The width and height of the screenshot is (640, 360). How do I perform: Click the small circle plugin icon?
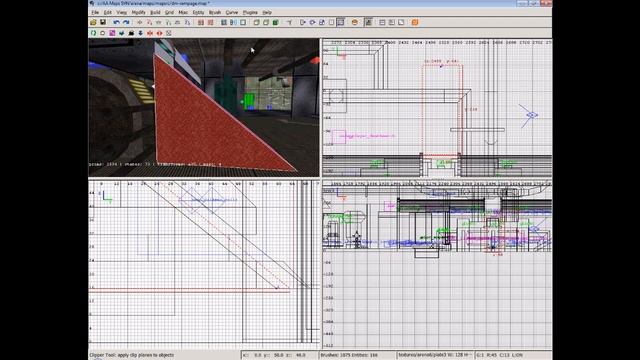(x=102, y=33)
